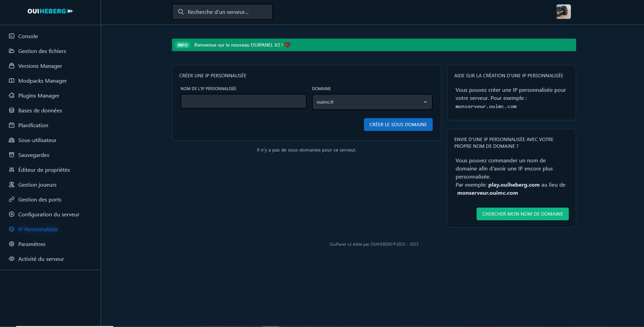Click the Planification calendar icon
The height and width of the screenshot is (327, 644).
11,125
